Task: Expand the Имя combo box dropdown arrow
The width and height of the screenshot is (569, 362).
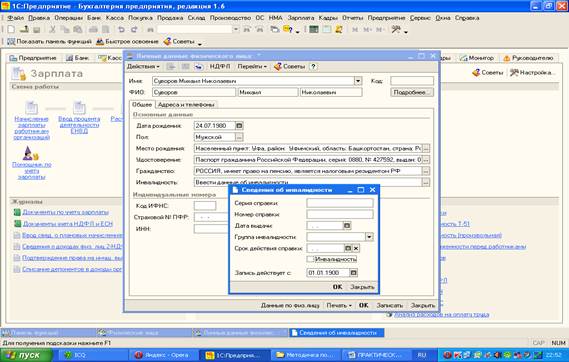Action: [x=358, y=81]
